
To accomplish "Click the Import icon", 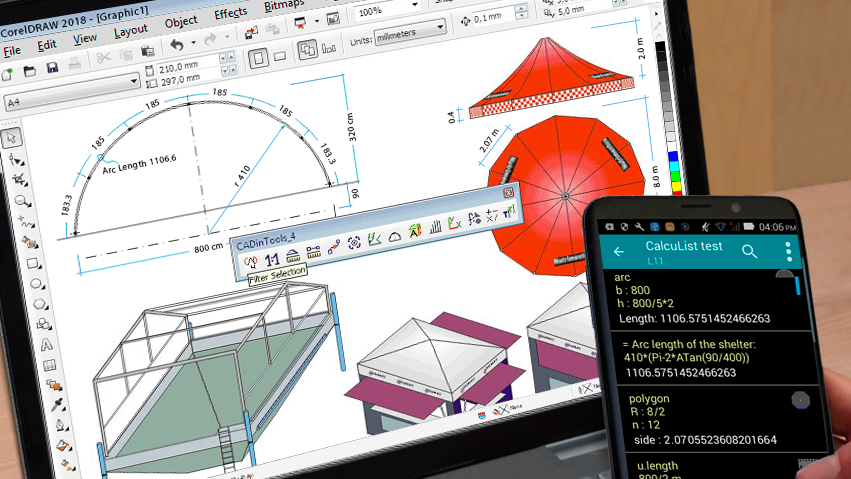I will click(251, 33).
